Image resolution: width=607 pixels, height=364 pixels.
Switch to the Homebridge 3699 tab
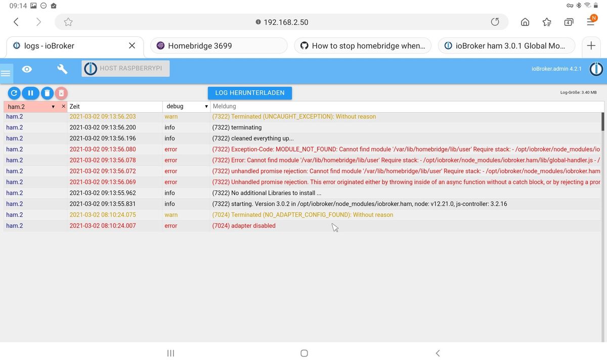219,45
